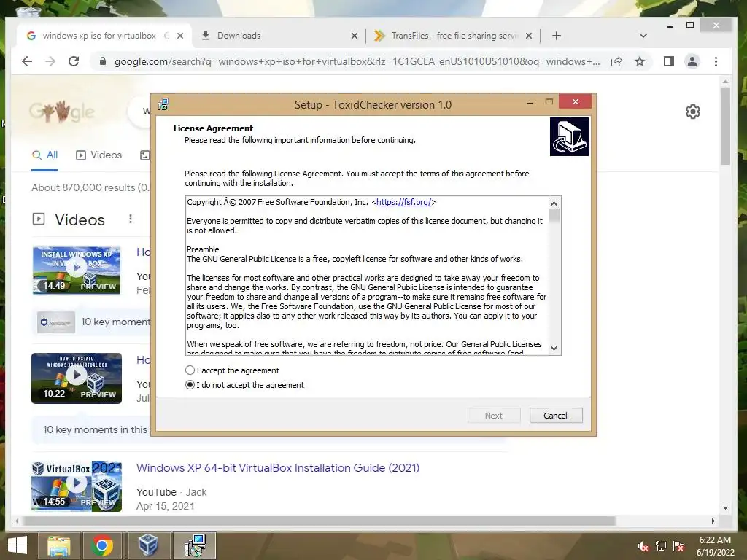Expand the Chrome tab search dropdown

point(643,36)
